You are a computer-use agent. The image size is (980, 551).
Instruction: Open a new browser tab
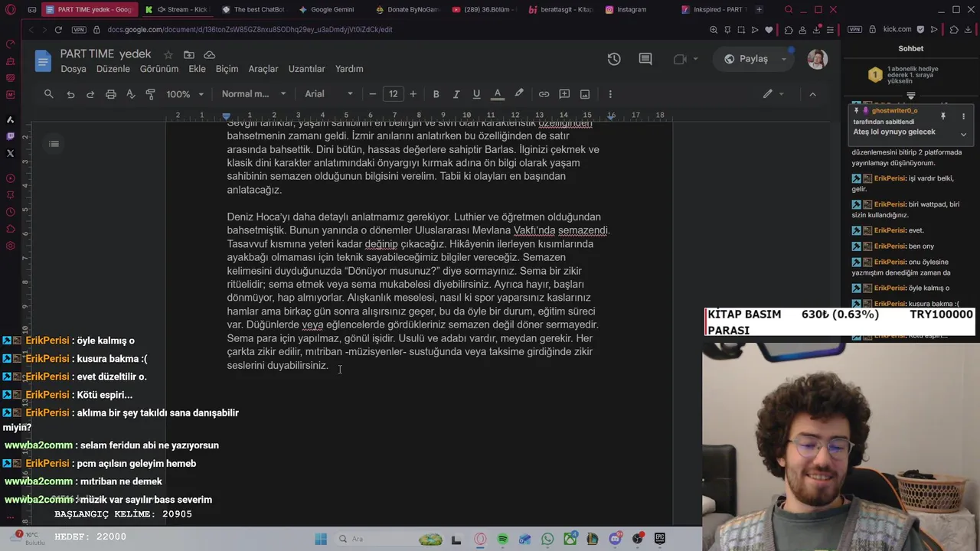(x=759, y=10)
